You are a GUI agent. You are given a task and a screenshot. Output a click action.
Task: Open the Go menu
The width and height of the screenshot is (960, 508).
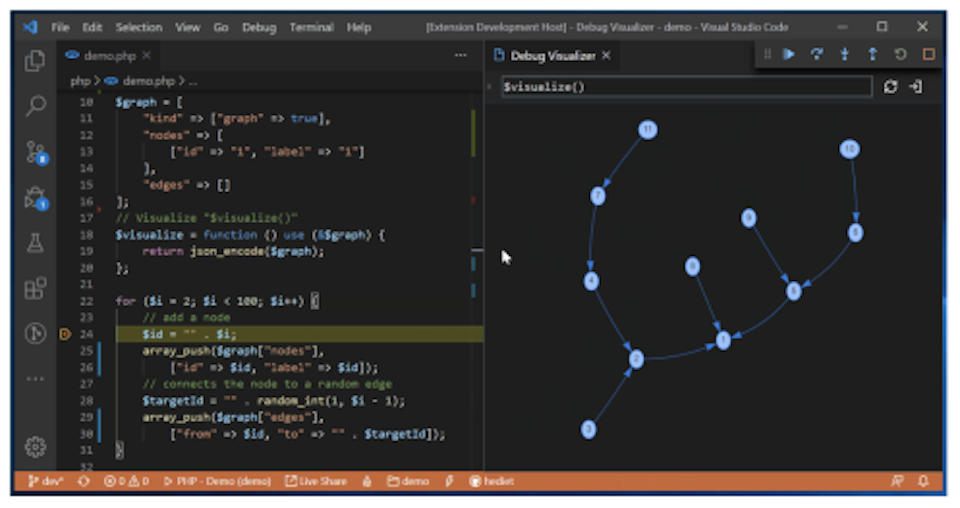tap(221, 27)
